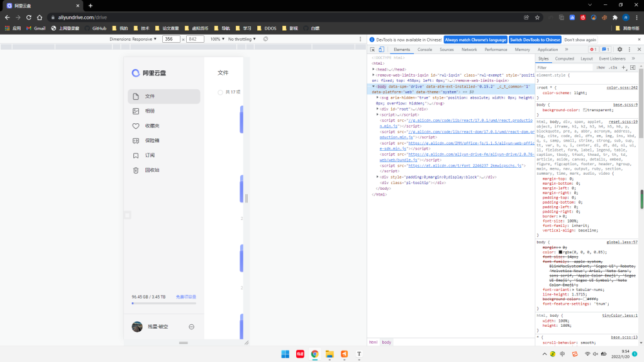Viewport: 644px width, 362px height.
Task: Click the red error count badge
Action: [593, 49]
